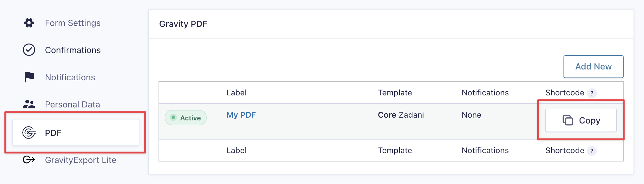Image resolution: width=644 pixels, height=184 pixels.
Task: Click the GravityExport Lite arrow icon
Action: click(x=28, y=160)
